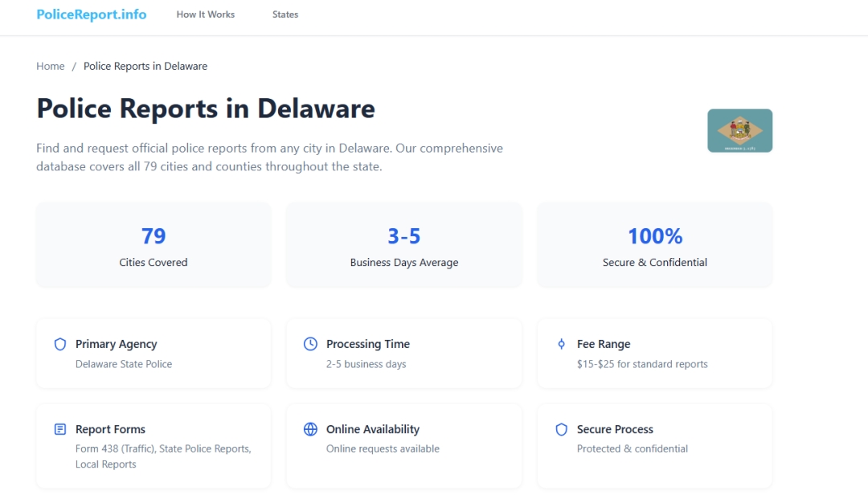Click the 3-5 Business Days Average card
This screenshot has height=503, width=868.
pos(404,245)
